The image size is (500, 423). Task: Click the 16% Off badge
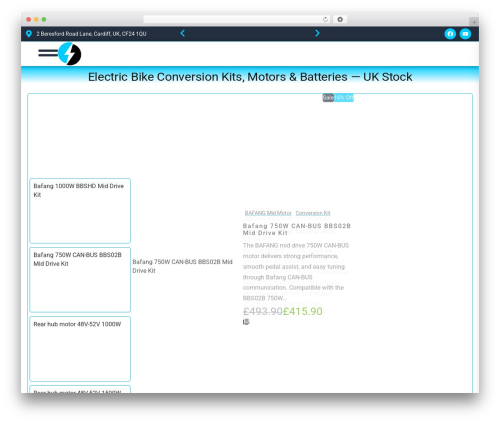pos(344,98)
